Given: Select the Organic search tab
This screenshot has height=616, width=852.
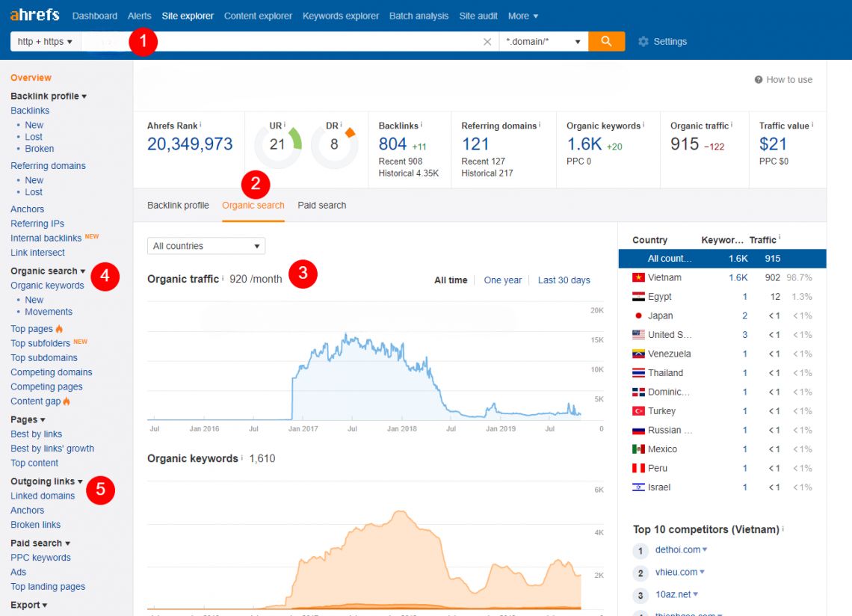Looking at the screenshot, I should coord(253,205).
